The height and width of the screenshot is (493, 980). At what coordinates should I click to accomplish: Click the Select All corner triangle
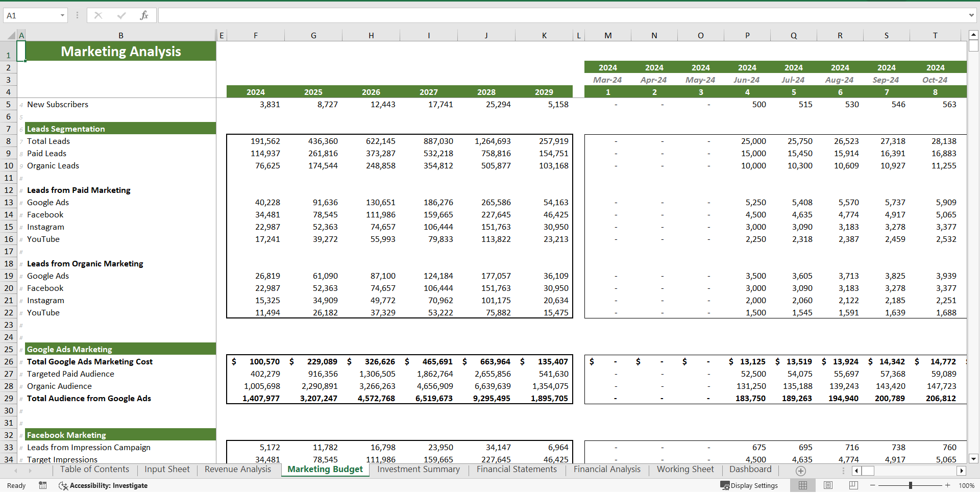point(11,35)
